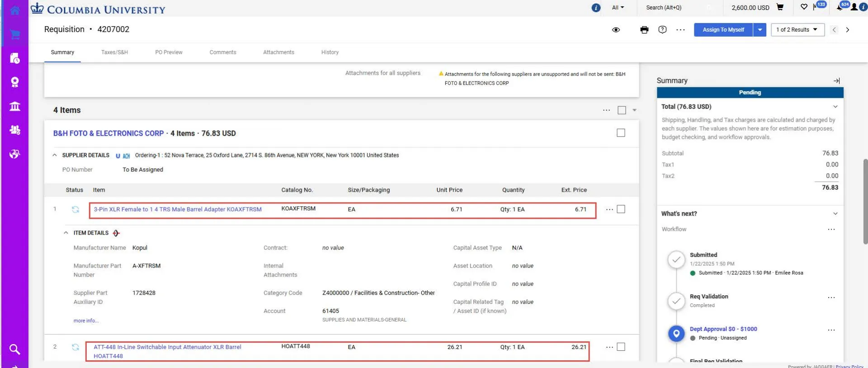Open line 1 row actions ellipsis
868x368 pixels.
coord(609,209)
